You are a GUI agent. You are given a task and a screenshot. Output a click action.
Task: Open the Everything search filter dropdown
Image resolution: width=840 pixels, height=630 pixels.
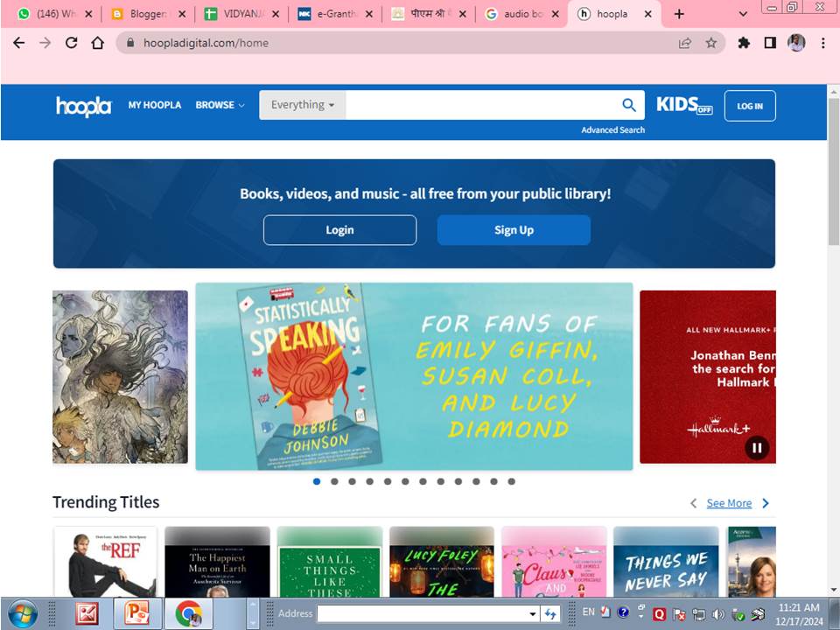(302, 105)
